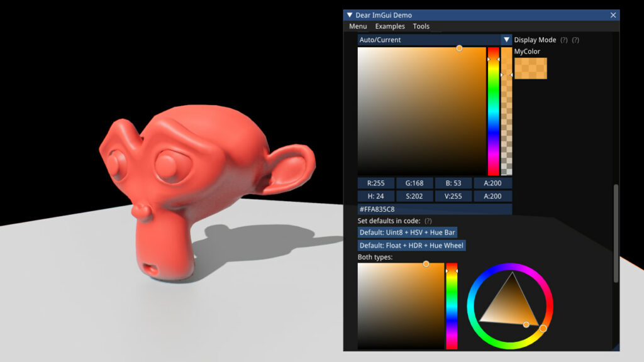Screen dimensions: 644x362
Task: Click Default: Float + HDR + Hue Wheel button
Action: click(x=411, y=246)
